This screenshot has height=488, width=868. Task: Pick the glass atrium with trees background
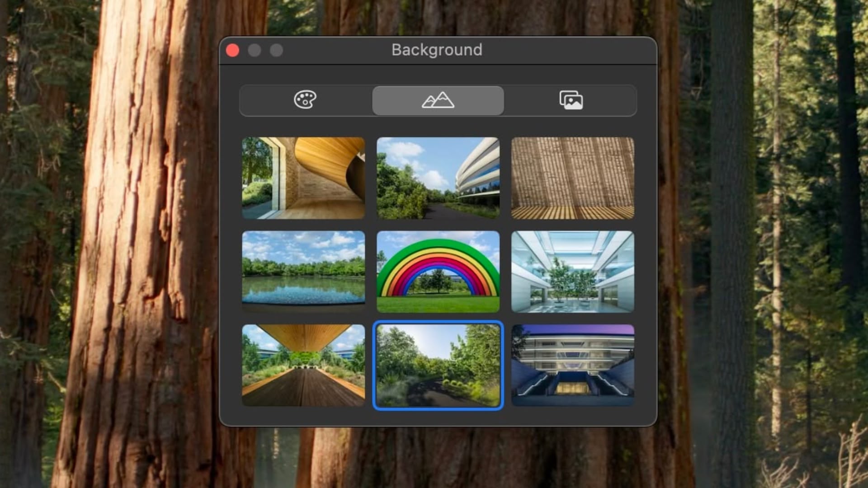(572, 271)
